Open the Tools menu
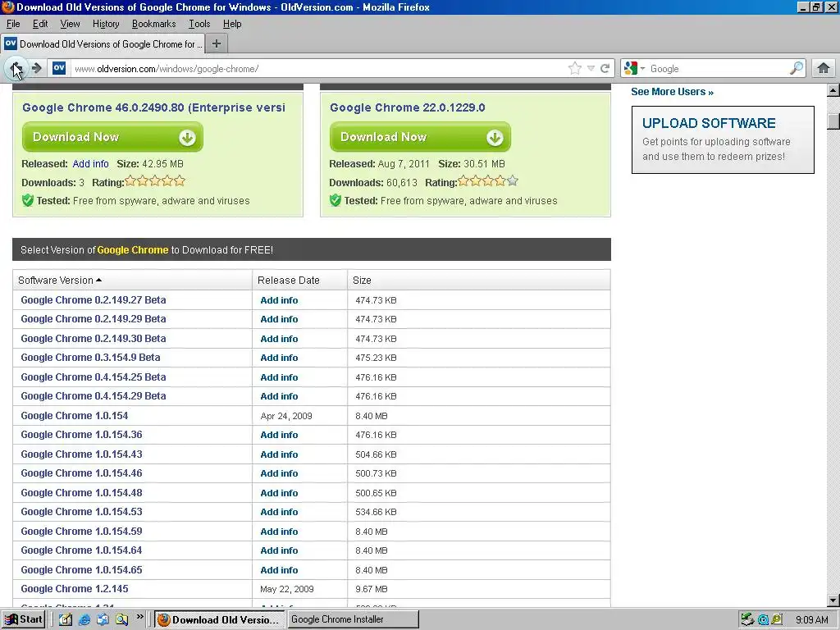The image size is (840, 630). [x=199, y=24]
